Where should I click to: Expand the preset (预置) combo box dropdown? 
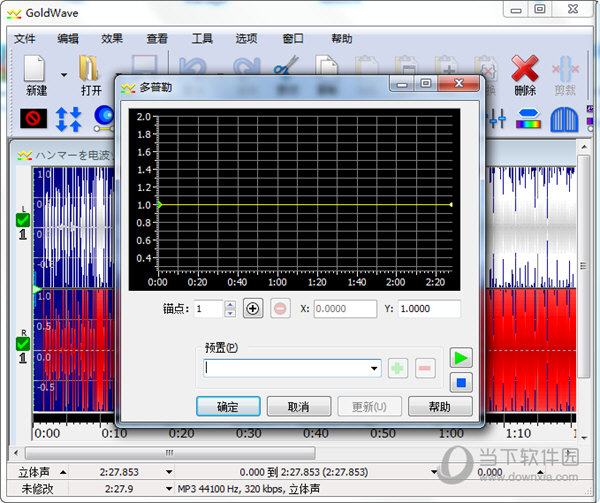[374, 368]
